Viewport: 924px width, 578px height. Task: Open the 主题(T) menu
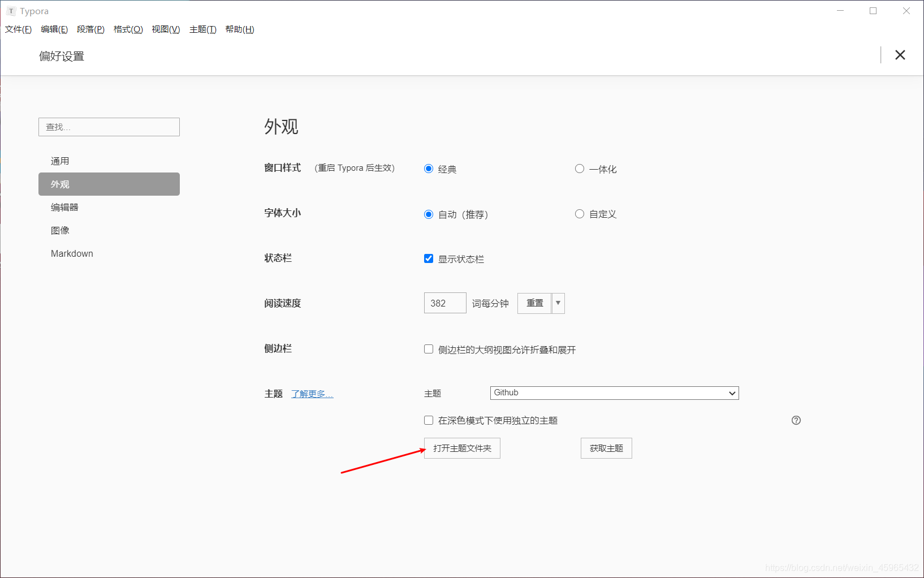pos(202,29)
